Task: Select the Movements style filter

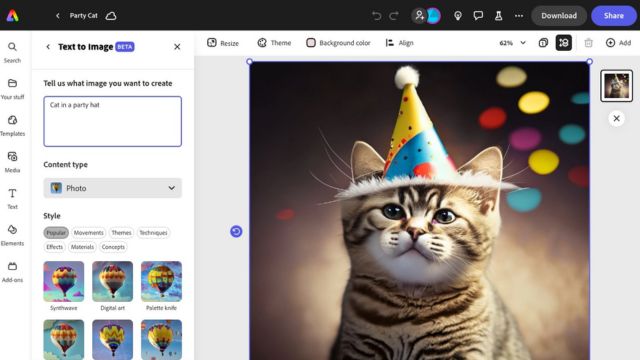Action: tap(89, 233)
